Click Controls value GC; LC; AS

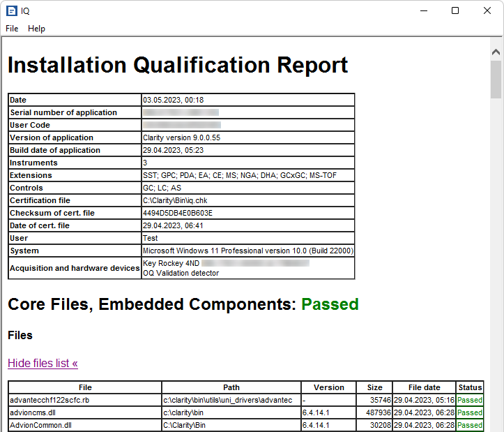coord(162,188)
